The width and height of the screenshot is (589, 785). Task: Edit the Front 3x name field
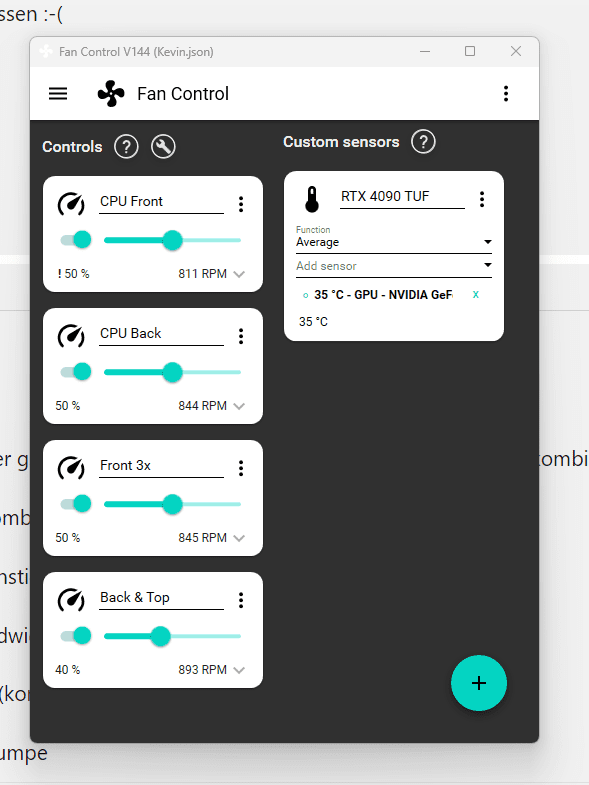(x=161, y=467)
